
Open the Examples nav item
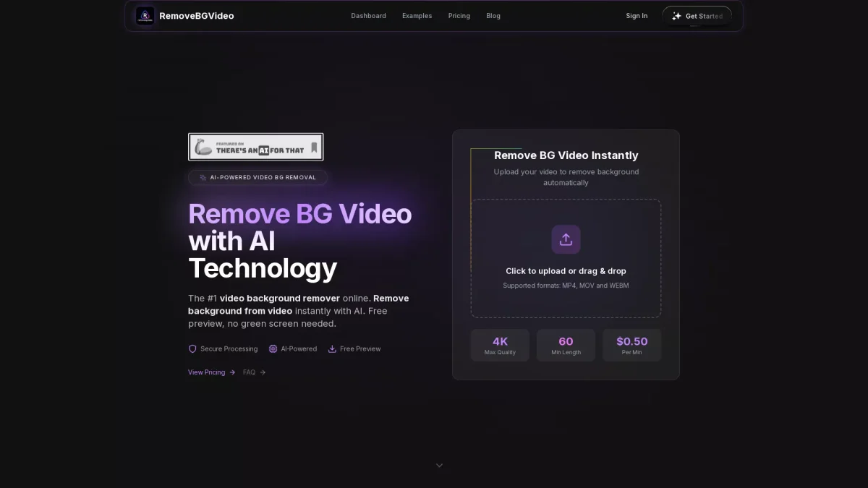(417, 16)
